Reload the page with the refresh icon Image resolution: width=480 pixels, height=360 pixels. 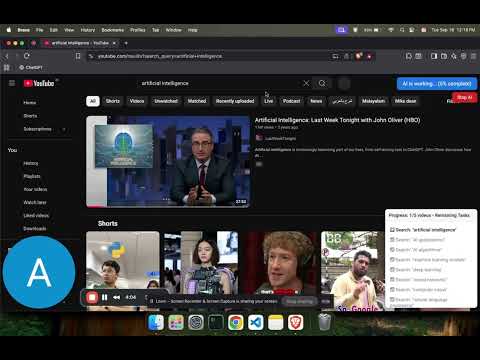27,56
